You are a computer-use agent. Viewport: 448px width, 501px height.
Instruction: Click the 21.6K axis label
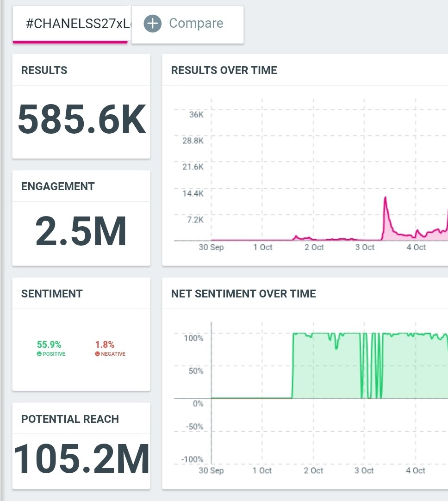pos(193,167)
